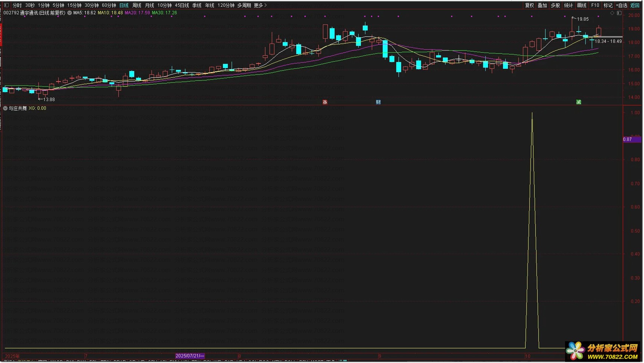Click the MA20: 17.59 value
This screenshot has width=644, height=363.
[137, 13]
